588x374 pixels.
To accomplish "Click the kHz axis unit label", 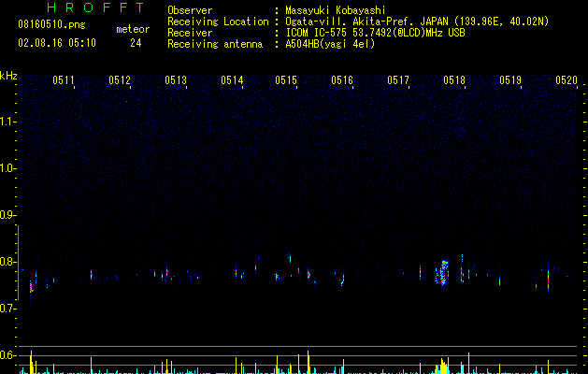I will [x=8, y=76].
